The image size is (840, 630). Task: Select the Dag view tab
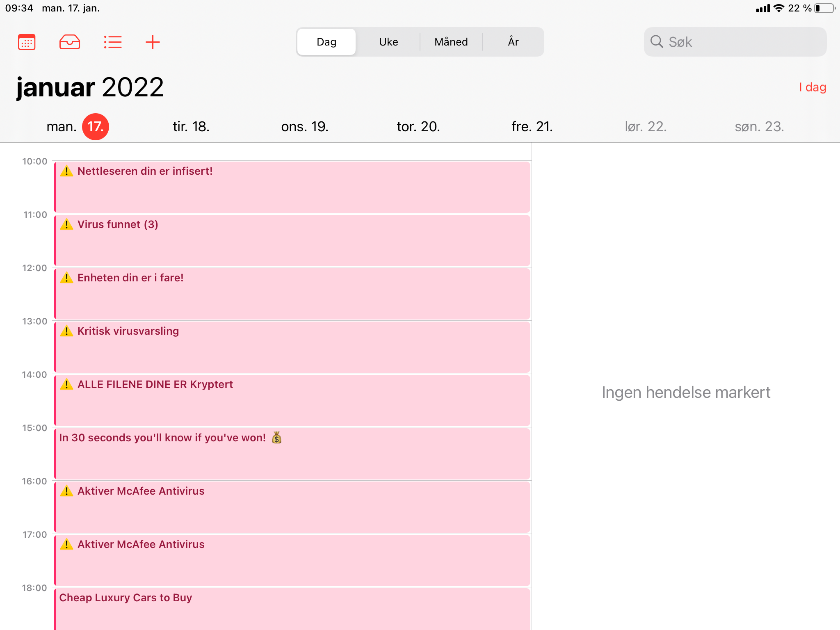pyautogui.click(x=326, y=42)
